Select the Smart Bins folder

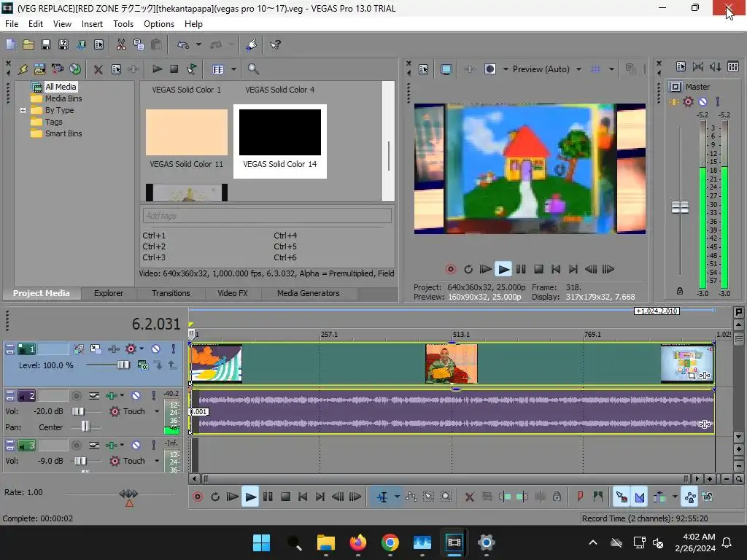click(x=63, y=134)
